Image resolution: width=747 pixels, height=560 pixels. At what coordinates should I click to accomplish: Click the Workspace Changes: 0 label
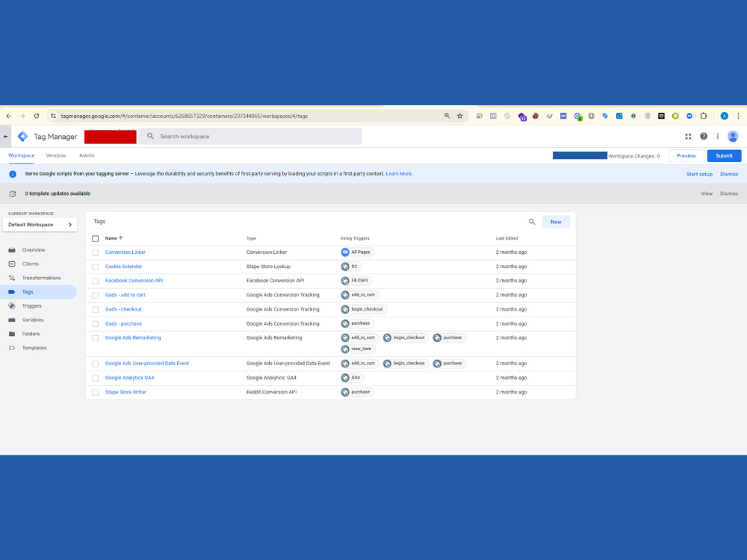pyautogui.click(x=633, y=156)
